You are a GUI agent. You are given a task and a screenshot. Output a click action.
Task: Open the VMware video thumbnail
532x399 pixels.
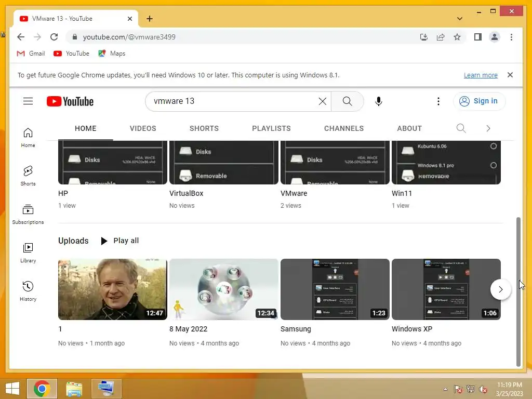(335, 163)
